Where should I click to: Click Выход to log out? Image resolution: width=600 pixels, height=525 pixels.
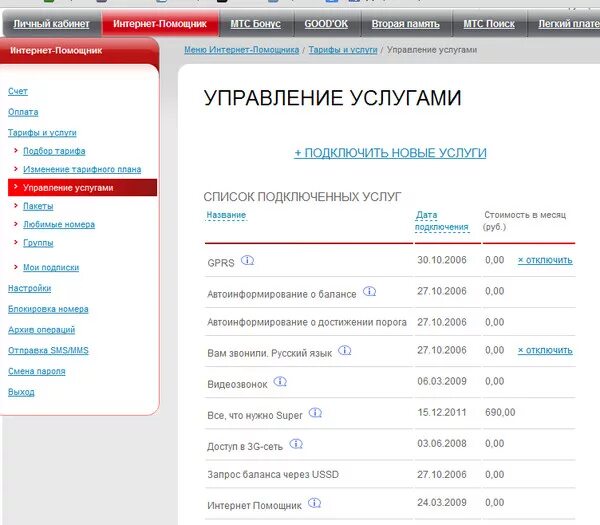point(21,392)
